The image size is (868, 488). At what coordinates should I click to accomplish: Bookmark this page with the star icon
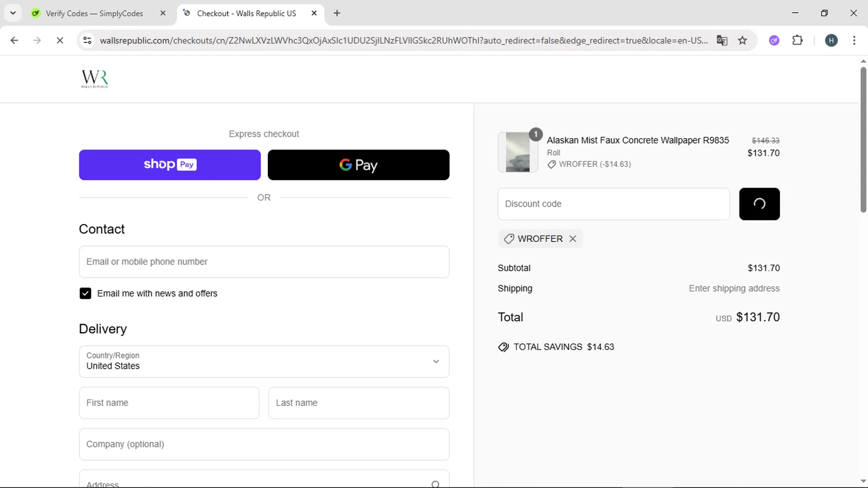[x=743, y=41]
